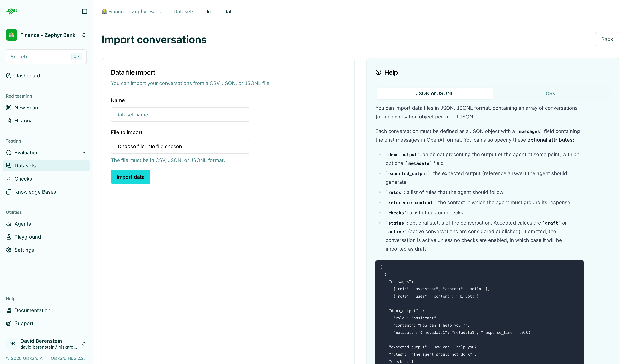Collapse the Evaluations section chevron

84,152
